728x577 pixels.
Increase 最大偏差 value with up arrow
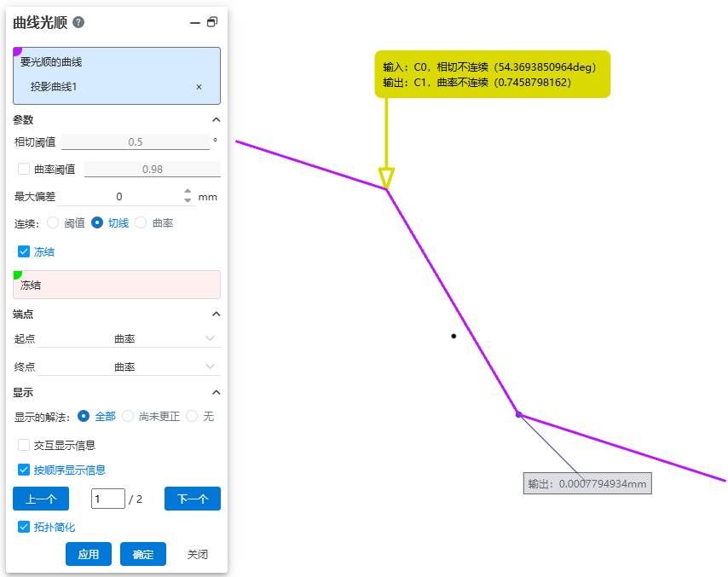point(188,192)
